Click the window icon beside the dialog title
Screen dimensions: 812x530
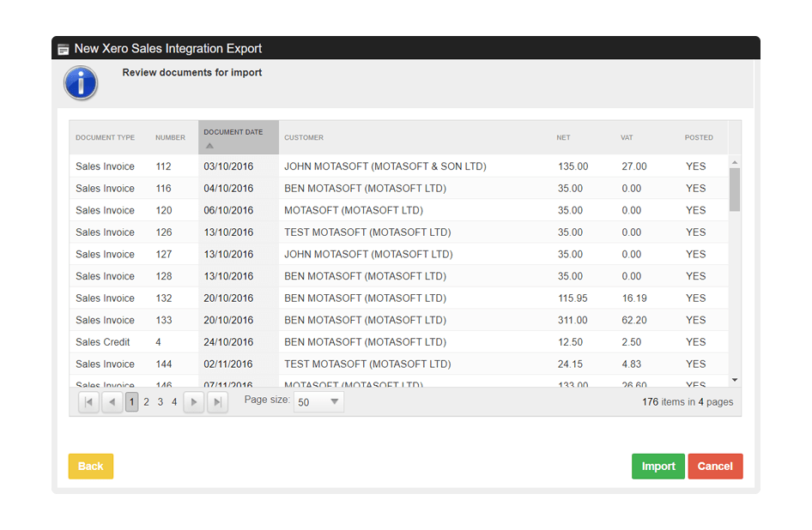click(x=64, y=49)
